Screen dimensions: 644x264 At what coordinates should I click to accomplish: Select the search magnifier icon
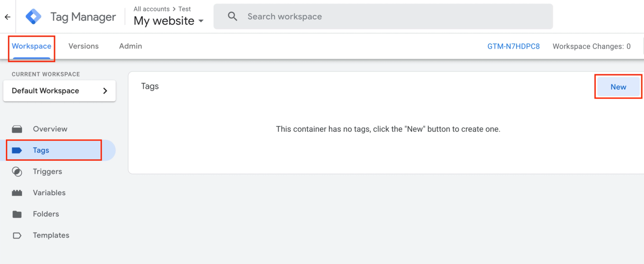(233, 17)
